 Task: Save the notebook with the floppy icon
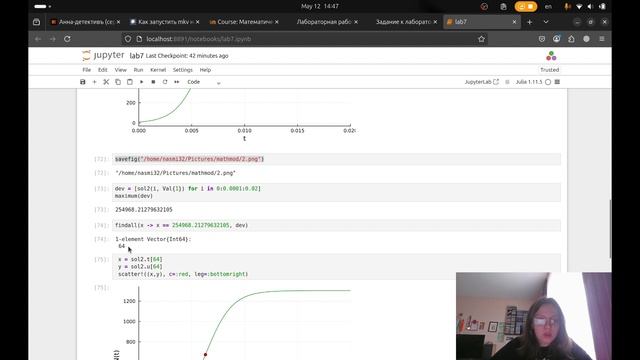tap(82, 82)
